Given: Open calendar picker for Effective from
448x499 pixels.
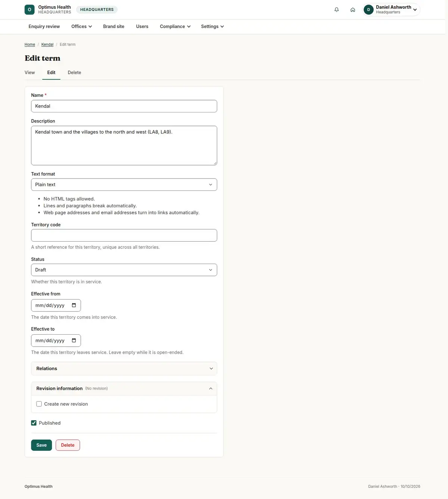Looking at the screenshot, I should pyautogui.click(x=74, y=305).
